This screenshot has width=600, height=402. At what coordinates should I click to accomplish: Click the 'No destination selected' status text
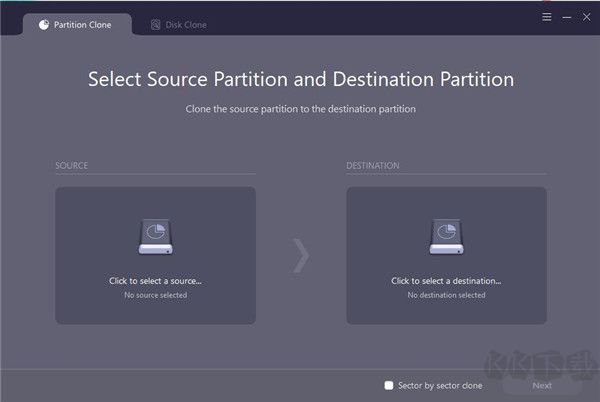pos(446,295)
